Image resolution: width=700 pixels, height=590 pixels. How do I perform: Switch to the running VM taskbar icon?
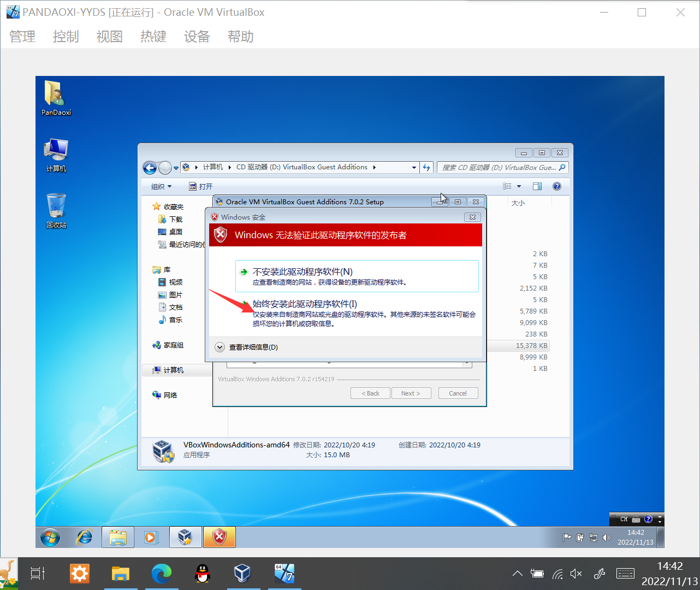tap(284, 574)
